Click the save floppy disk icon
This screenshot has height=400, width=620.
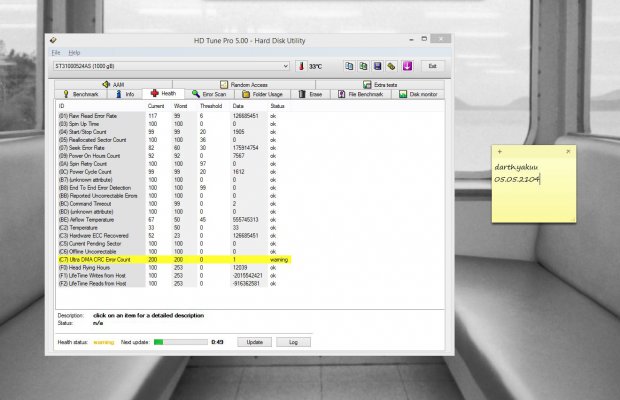(x=378, y=66)
